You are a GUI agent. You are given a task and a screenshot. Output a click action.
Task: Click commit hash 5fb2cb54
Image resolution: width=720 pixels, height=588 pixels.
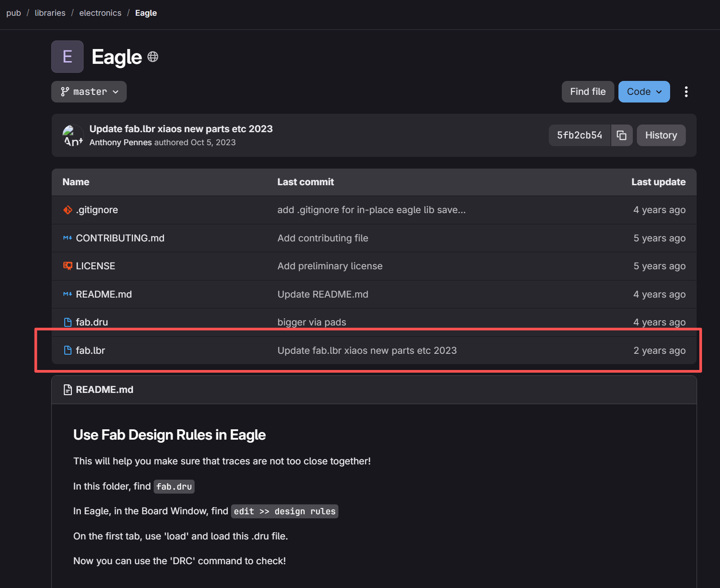(x=579, y=135)
